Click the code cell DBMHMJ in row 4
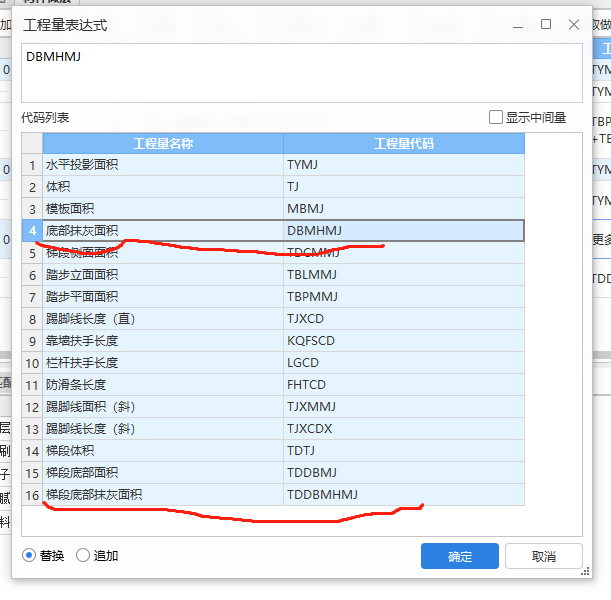 pos(404,231)
